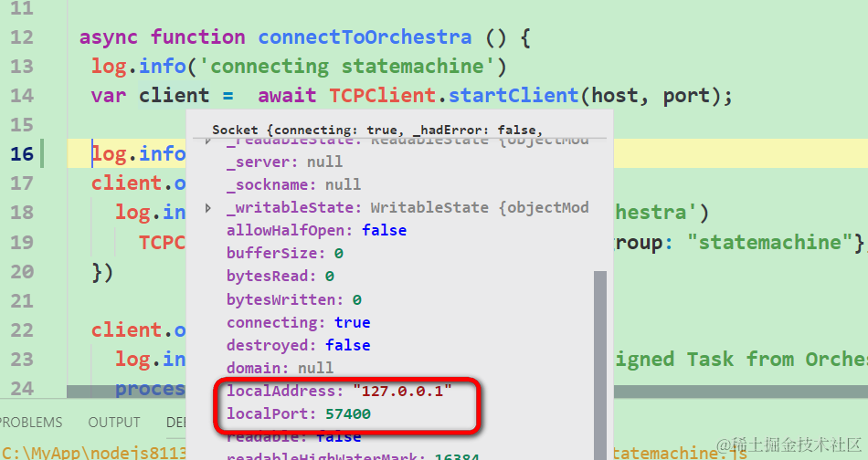This screenshot has width=868, height=460.
Task: Click bytesWritten: 0 property
Action: click(x=294, y=299)
